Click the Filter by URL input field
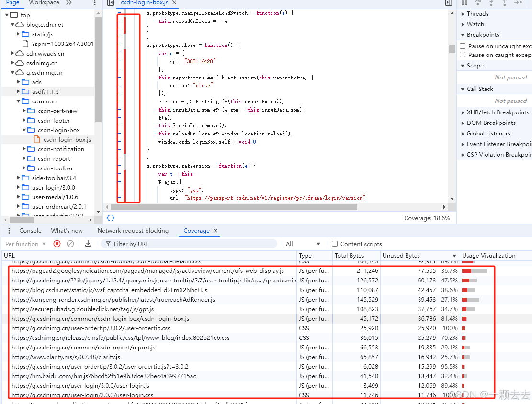 click(x=189, y=244)
